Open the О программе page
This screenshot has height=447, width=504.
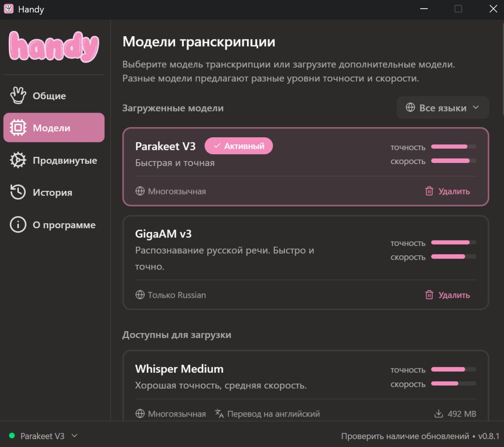point(64,225)
